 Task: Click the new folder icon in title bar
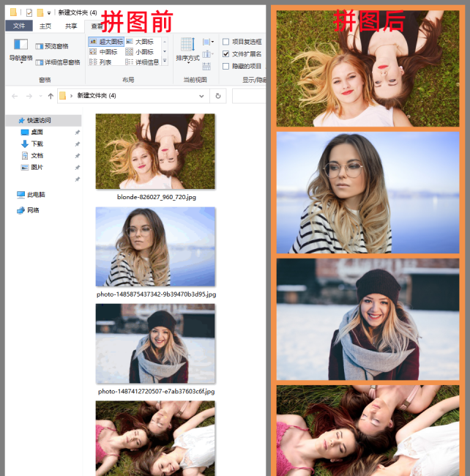(x=40, y=12)
